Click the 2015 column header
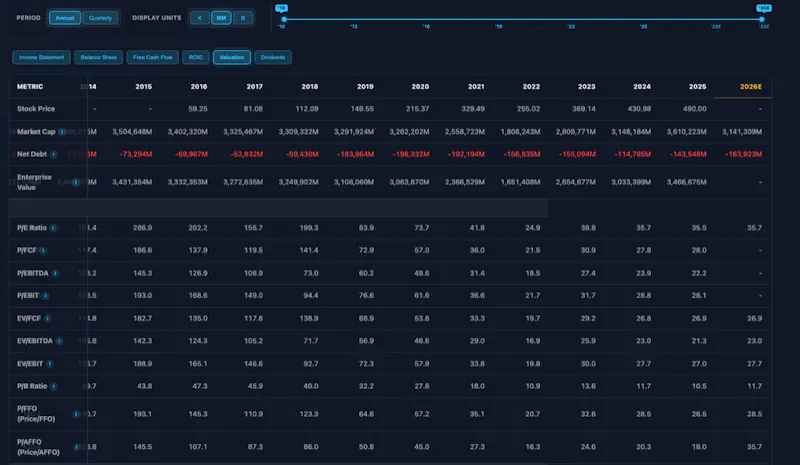Viewport: 800px width, 465px height. [x=143, y=87]
